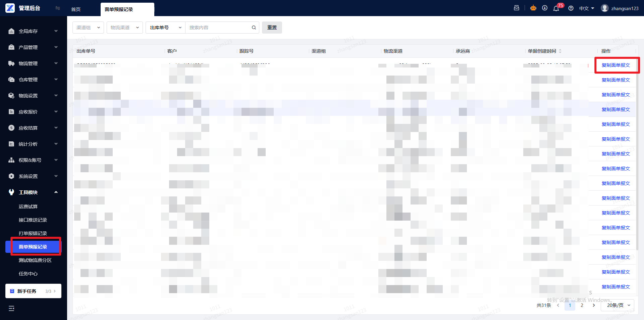Image resolution: width=644 pixels, height=320 pixels.
Task: Click first row 复制面单报文 link
Action: coord(616,65)
